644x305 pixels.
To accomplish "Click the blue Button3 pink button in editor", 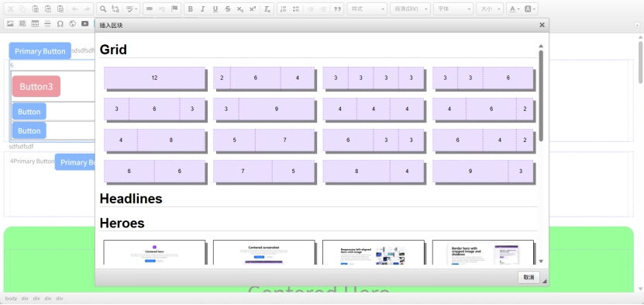I will pos(36,86).
